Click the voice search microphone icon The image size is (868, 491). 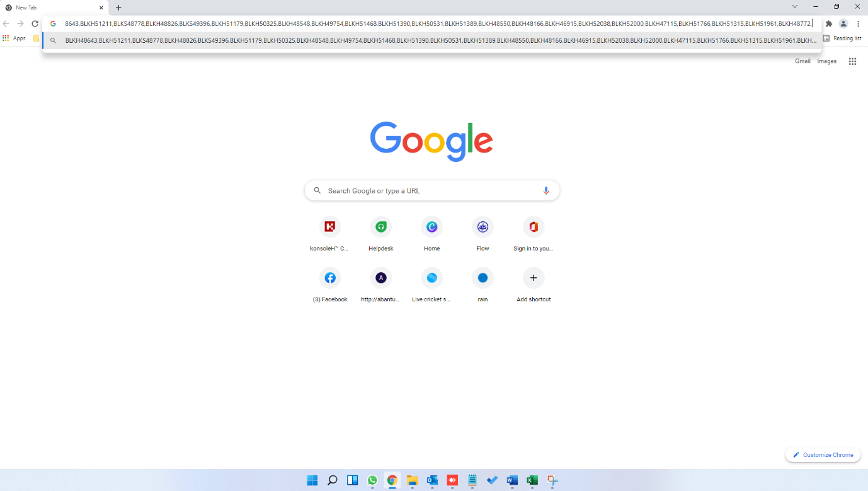pyautogui.click(x=546, y=190)
